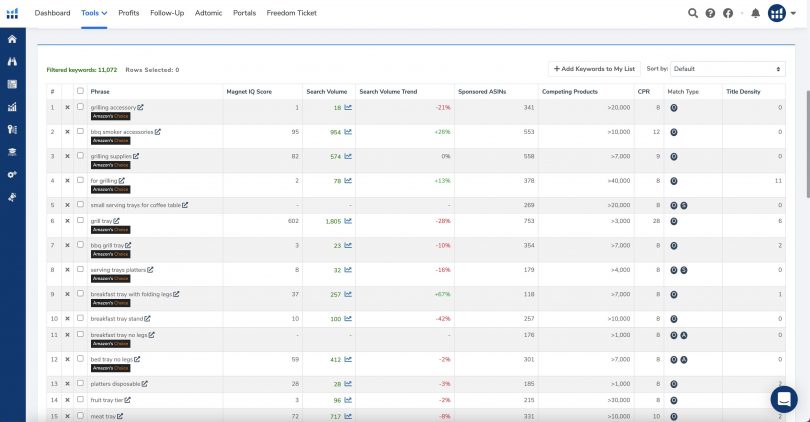Open search volume chart for grill tray
The image size is (810, 422).
(348, 220)
